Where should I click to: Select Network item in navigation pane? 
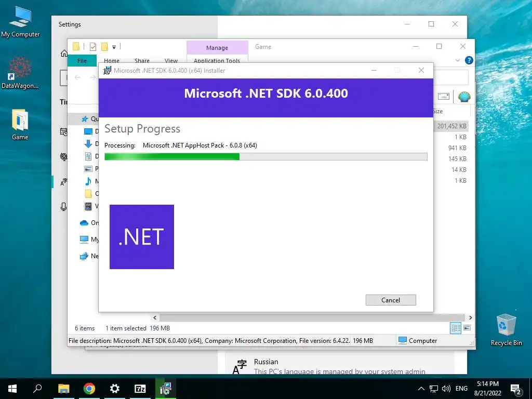coord(84,256)
